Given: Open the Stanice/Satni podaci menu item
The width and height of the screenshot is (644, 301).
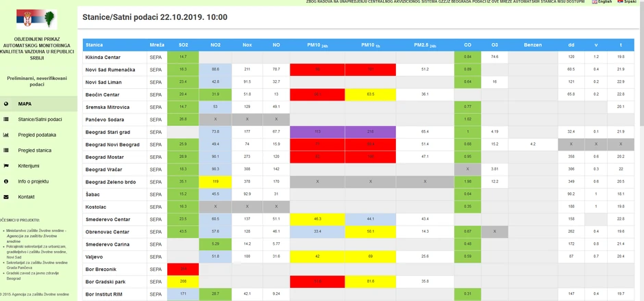Looking at the screenshot, I should tap(40, 119).
